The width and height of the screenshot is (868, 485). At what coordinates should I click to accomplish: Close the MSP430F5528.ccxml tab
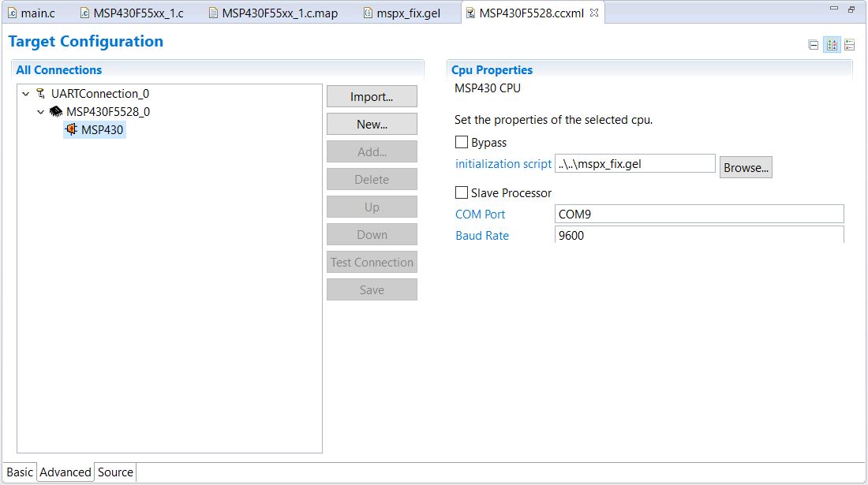click(594, 12)
